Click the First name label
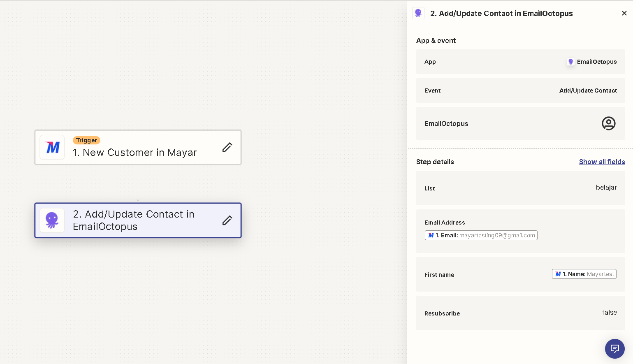This screenshot has width=633, height=364. (x=439, y=275)
